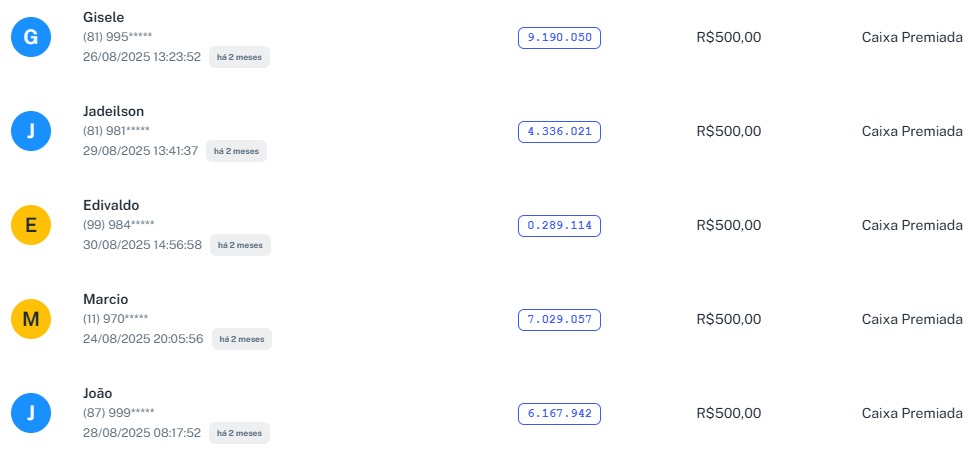Open winner name Marcio
This screenshot has width=979, height=449.
coord(106,299)
